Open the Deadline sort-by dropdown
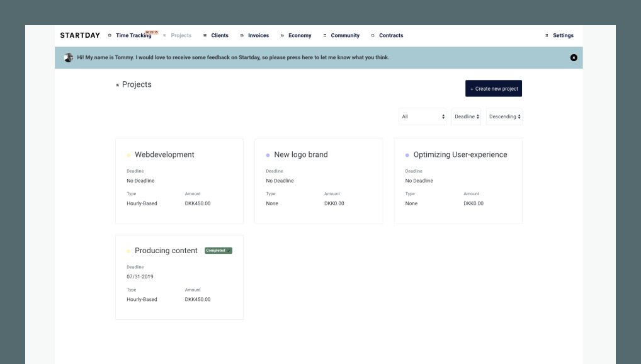Viewport: 641px width, 364px height. 466,117
